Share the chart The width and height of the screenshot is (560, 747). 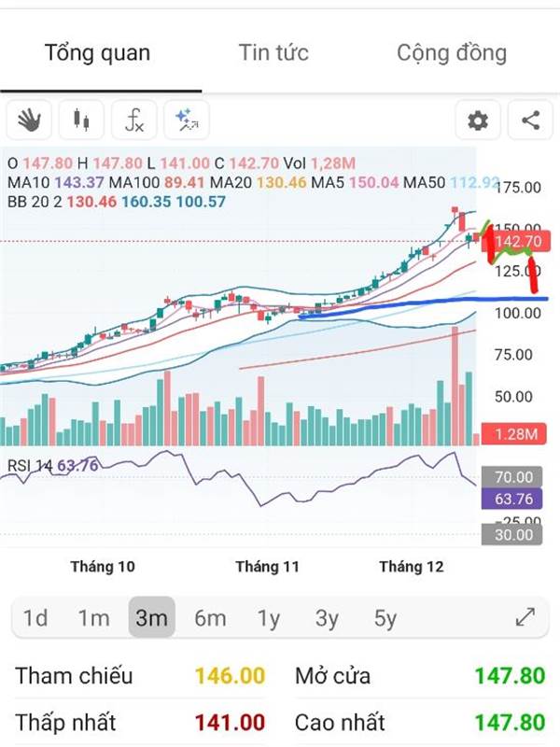pyautogui.click(x=530, y=120)
